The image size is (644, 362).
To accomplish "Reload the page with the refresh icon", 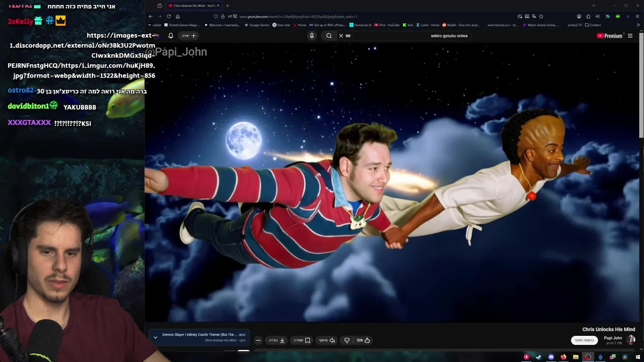I will tap(169, 16).
